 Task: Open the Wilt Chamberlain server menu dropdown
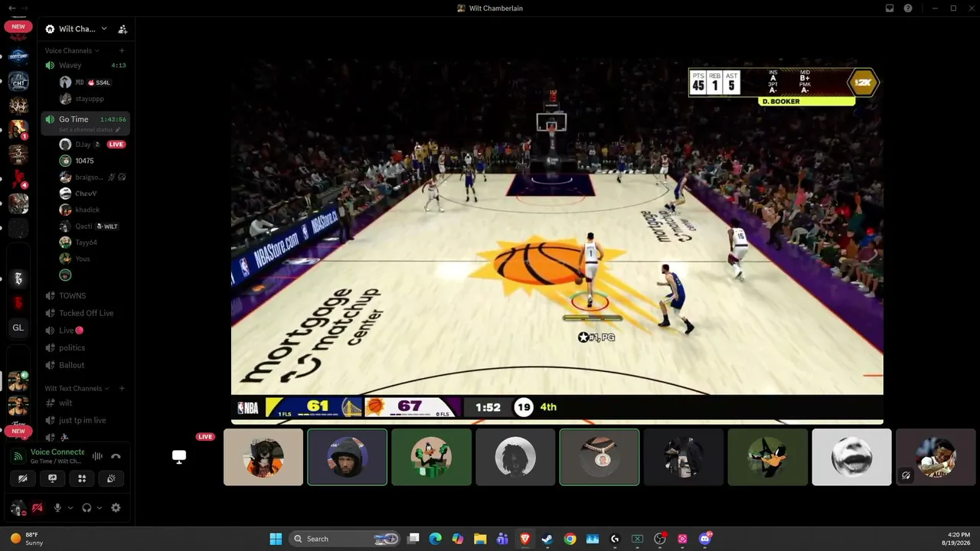pos(77,29)
